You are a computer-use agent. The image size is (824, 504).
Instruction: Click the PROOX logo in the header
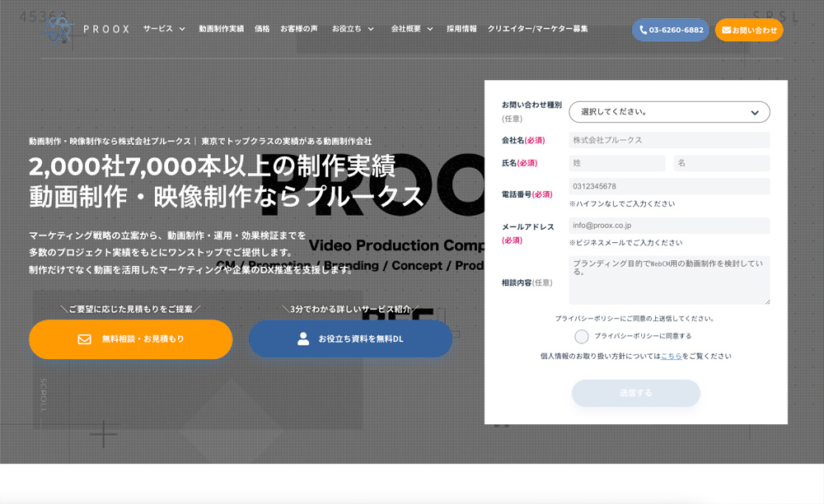pyautogui.click(x=87, y=29)
